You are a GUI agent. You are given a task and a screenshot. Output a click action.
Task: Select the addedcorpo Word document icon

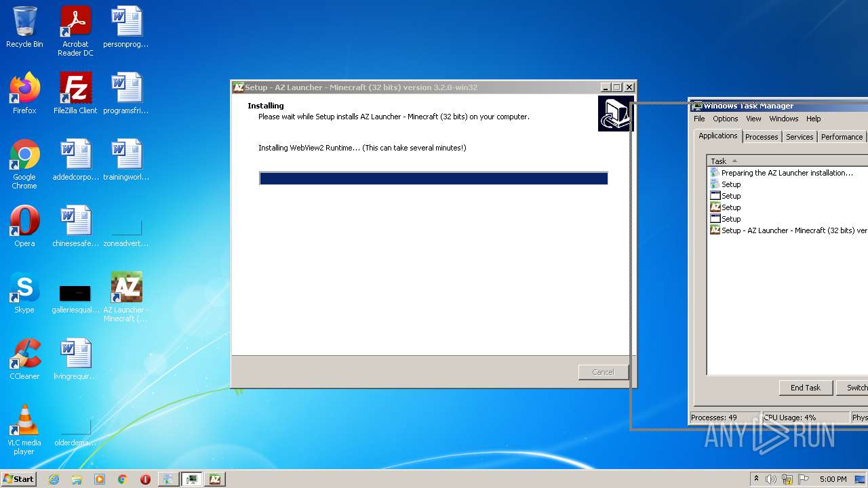tap(75, 160)
